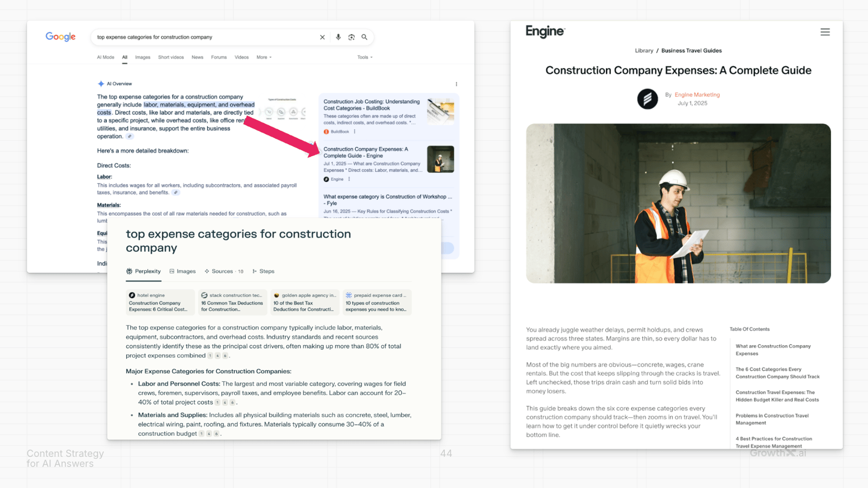Jump to 'What are Construction Company Expenses'
Screen dimensions: 868x488
(773, 350)
